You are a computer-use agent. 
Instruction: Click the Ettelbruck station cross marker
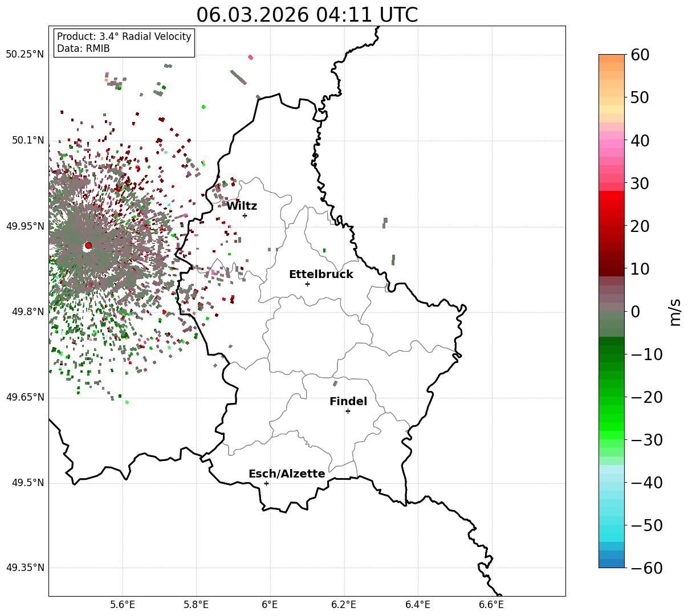307,284
